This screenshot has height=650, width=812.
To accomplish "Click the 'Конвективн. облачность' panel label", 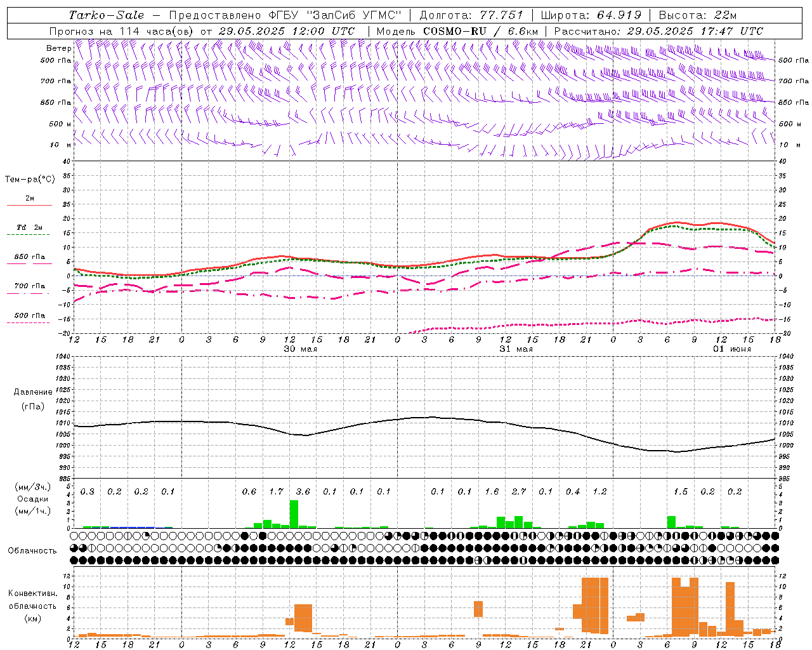I will (32, 600).
